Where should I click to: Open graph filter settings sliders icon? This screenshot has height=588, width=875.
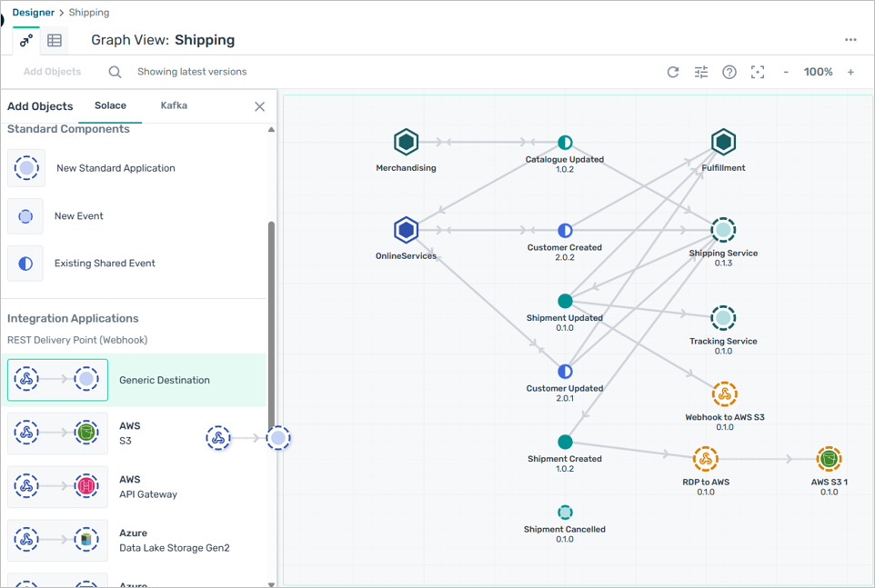[701, 72]
